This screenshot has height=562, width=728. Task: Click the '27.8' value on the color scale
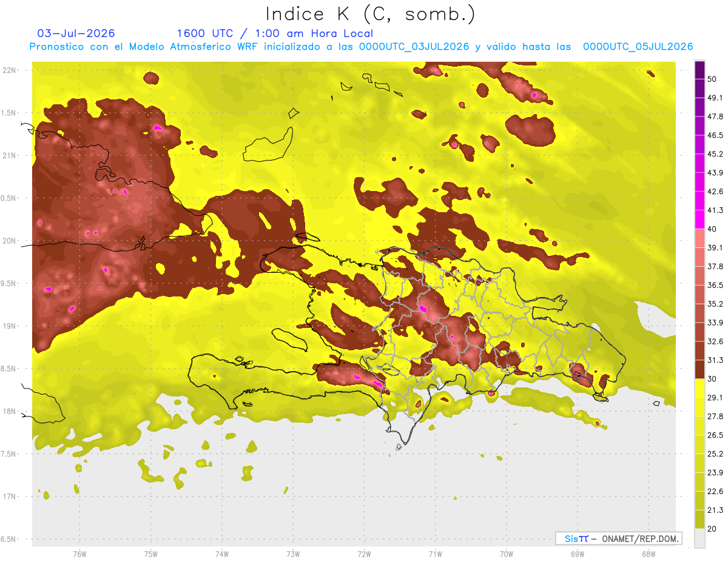[715, 416]
